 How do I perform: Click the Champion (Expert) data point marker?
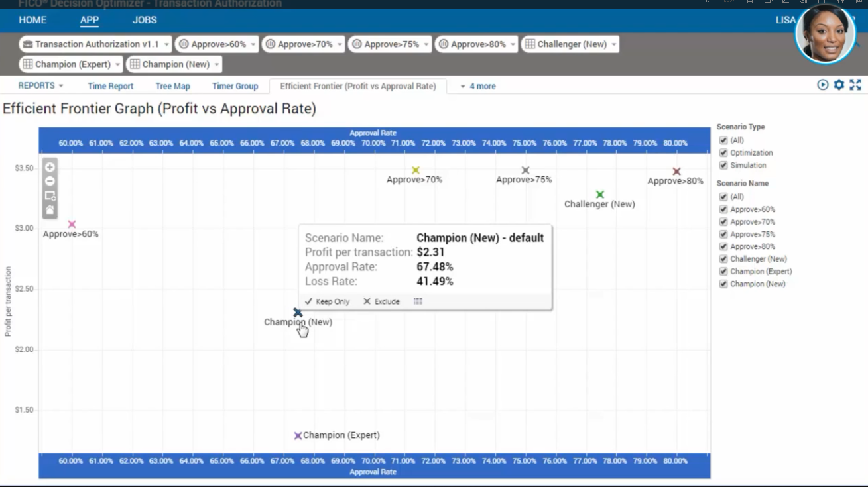[298, 436]
